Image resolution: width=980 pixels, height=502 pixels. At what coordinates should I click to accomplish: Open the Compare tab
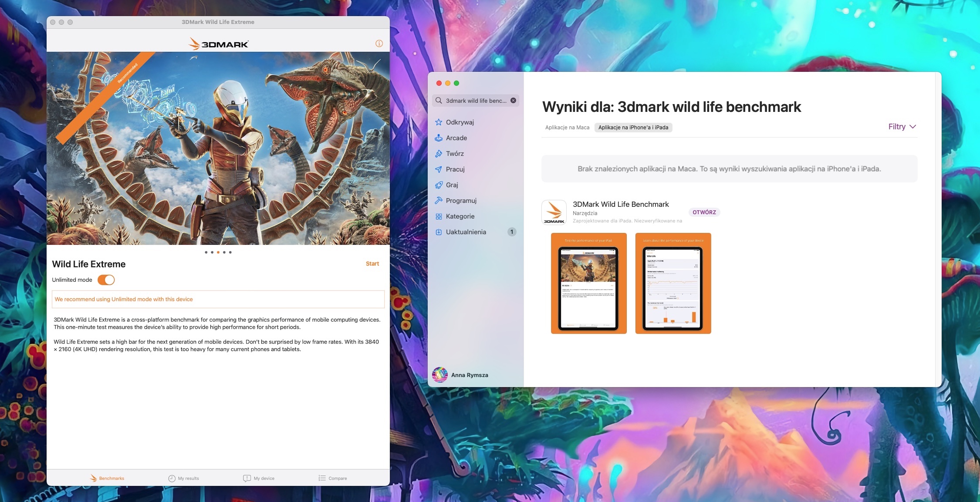(333, 478)
